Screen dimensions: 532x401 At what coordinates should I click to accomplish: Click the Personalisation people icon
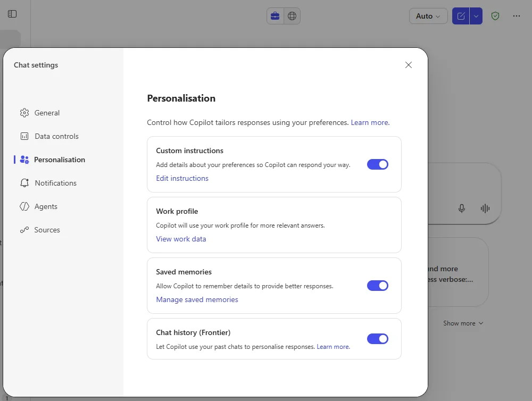tap(24, 160)
